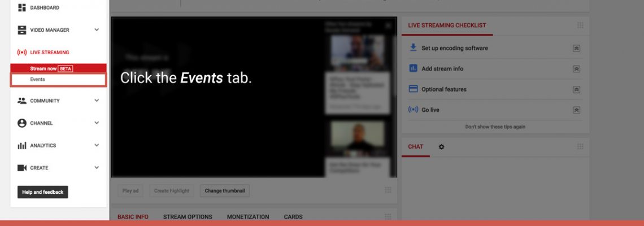Open the Events tab

38,80
